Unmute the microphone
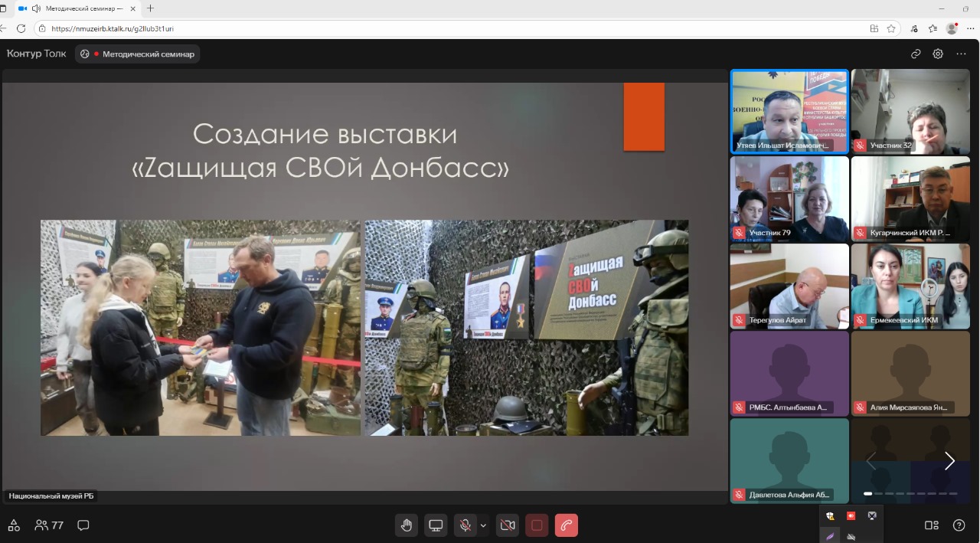 464,525
